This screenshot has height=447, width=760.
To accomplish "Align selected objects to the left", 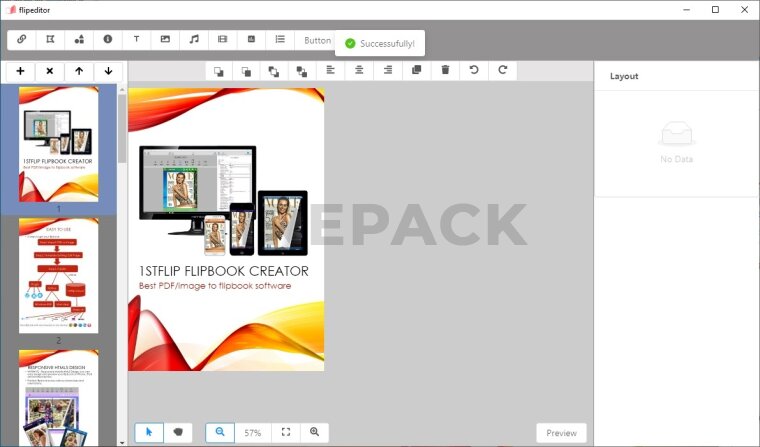I will tap(330, 71).
